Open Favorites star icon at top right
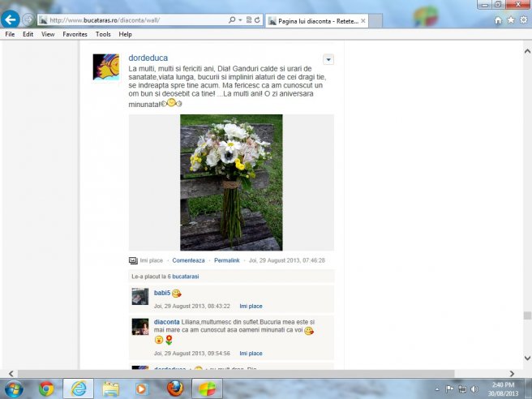Viewport: 532px width, 399px height. click(x=510, y=19)
